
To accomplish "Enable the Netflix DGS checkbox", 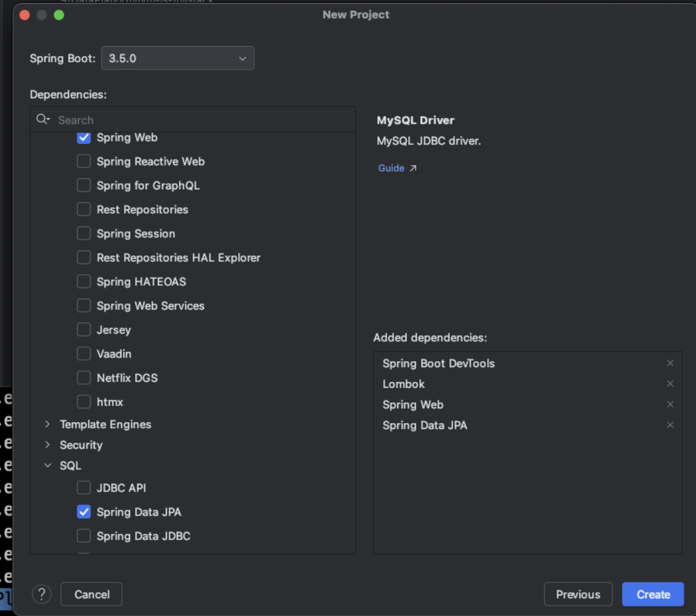I will (84, 378).
